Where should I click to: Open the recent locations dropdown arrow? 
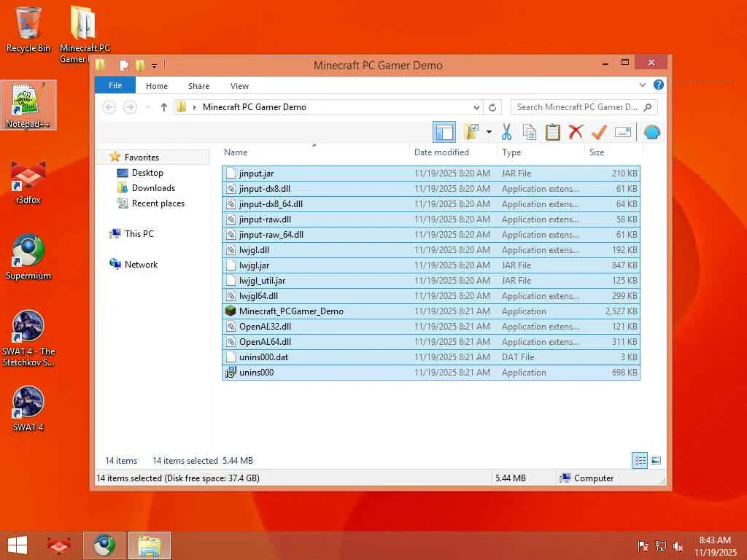(147, 107)
